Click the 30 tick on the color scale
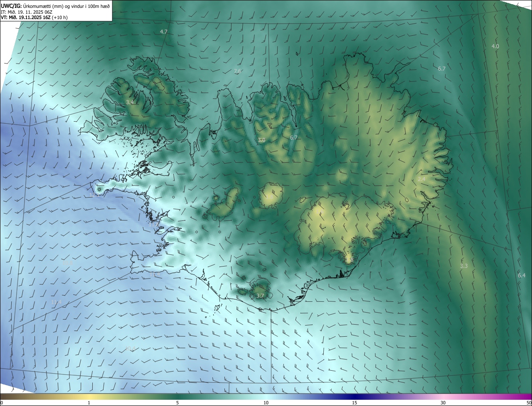The width and height of the screenshot is (532, 406). [x=443, y=403]
